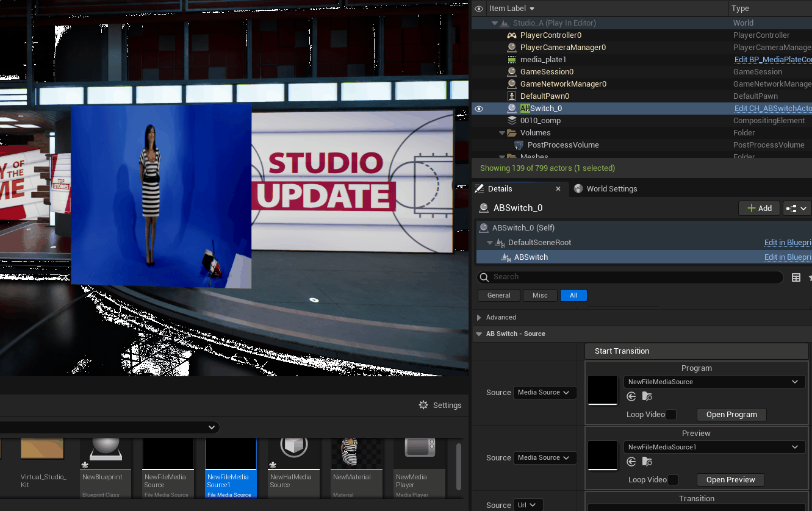Open the Program NewFileMediaSource dropdown
812x511 pixels.
pos(714,382)
